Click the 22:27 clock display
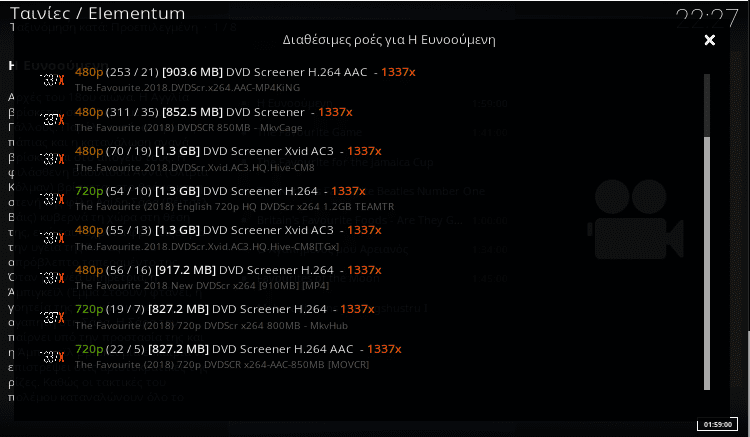The image size is (750, 437). click(706, 19)
